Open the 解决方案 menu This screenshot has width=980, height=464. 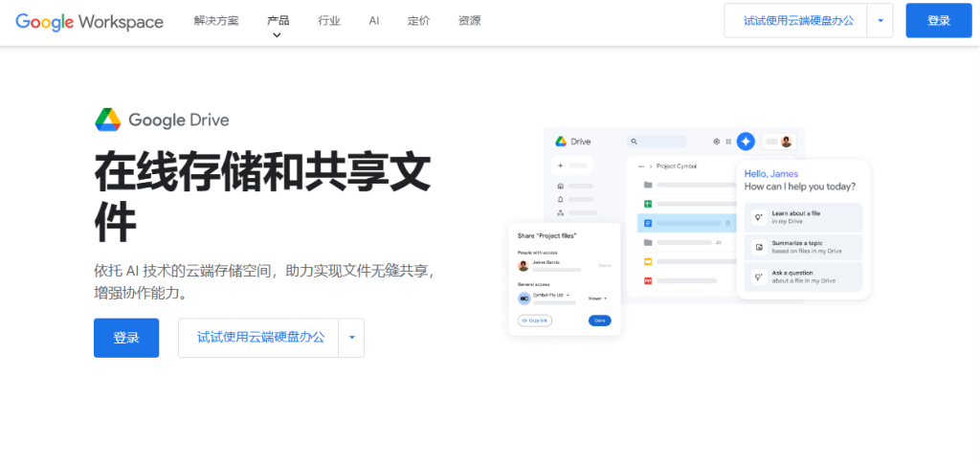pyautogui.click(x=216, y=21)
